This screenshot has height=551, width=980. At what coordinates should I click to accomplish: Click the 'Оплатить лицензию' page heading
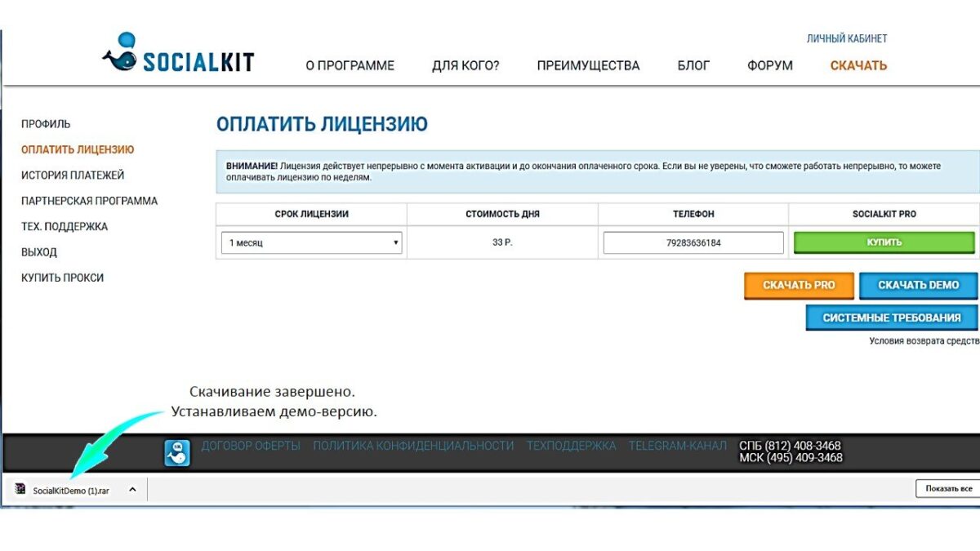tap(322, 125)
